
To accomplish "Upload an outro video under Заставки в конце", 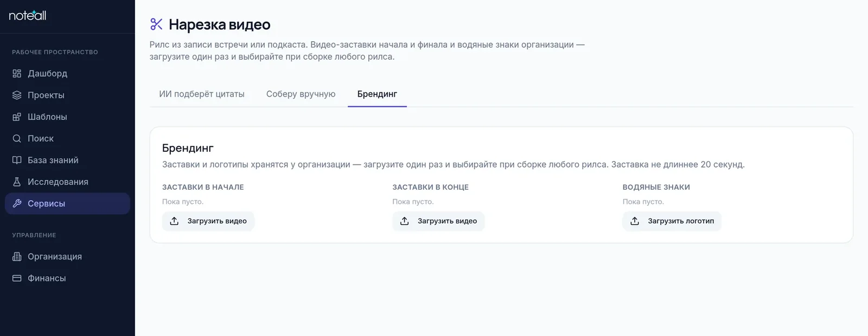I will click(x=438, y=221).
